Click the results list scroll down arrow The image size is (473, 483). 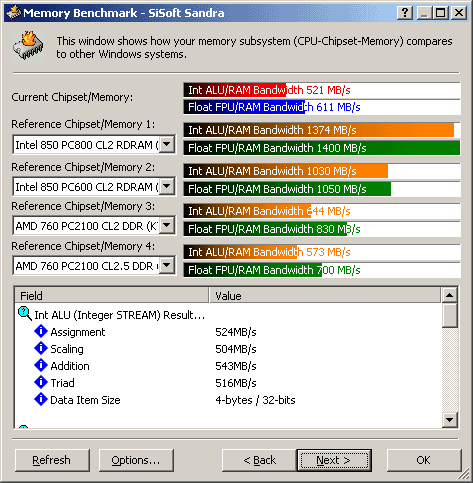coord(449,420)
